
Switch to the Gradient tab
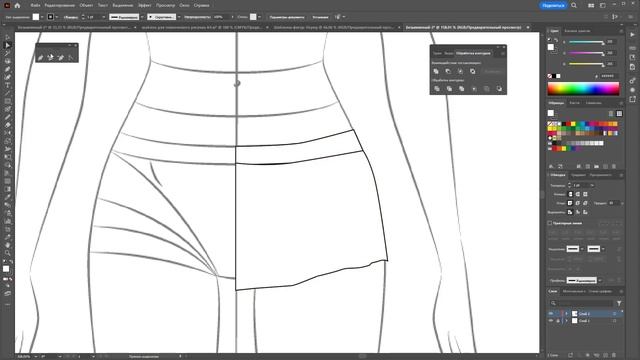(x=578, y=175)
